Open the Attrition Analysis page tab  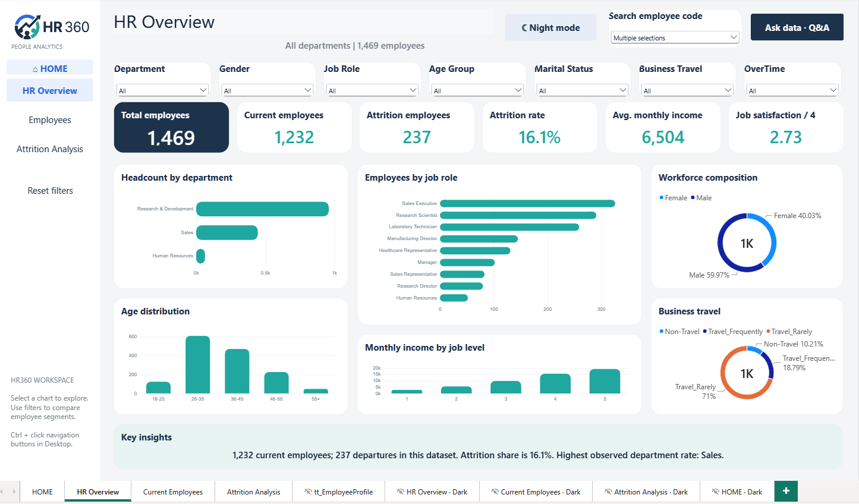(x=253, y=492)
